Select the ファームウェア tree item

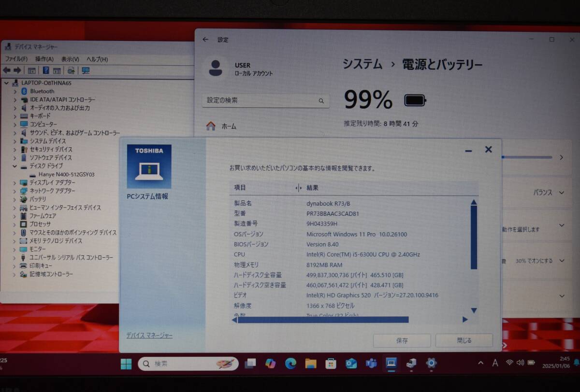click(43, 216)
